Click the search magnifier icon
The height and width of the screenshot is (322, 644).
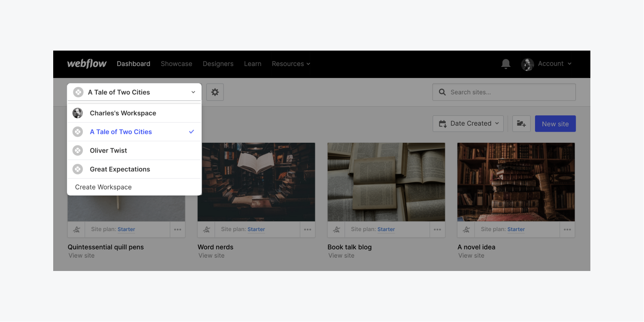pos(442,92)
